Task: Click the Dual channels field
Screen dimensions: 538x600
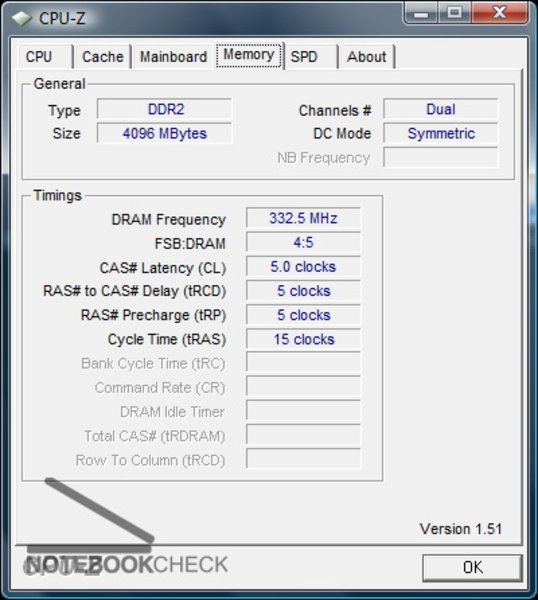Action: [x=441, y=109]
